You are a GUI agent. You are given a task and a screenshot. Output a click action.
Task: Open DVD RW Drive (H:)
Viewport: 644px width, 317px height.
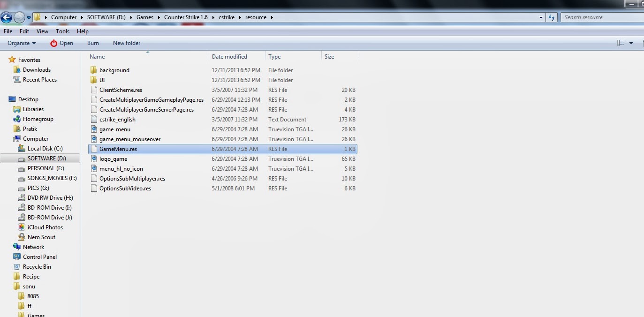50,198
